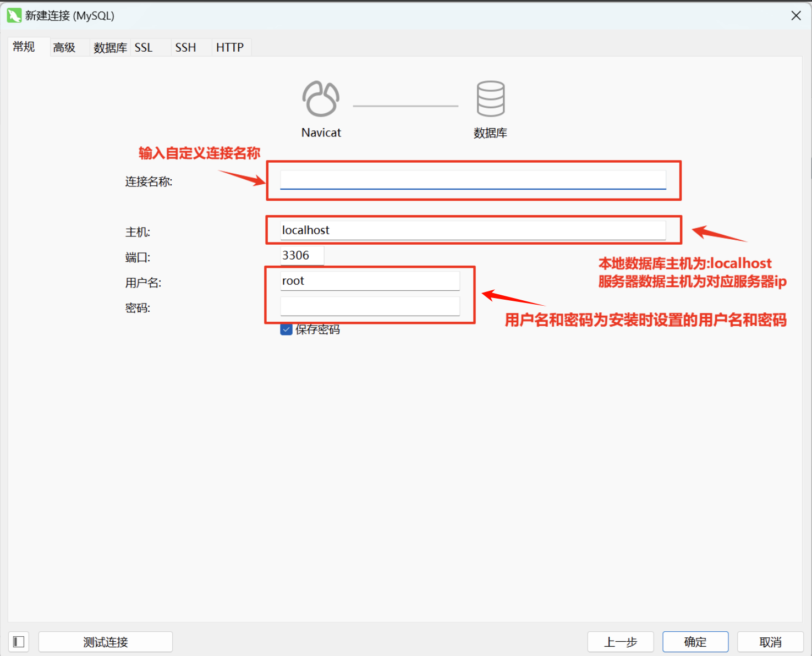This screenshot has width=812, height=656.
Task: Click the 密码: label
Action: click(x=138, y=308)
